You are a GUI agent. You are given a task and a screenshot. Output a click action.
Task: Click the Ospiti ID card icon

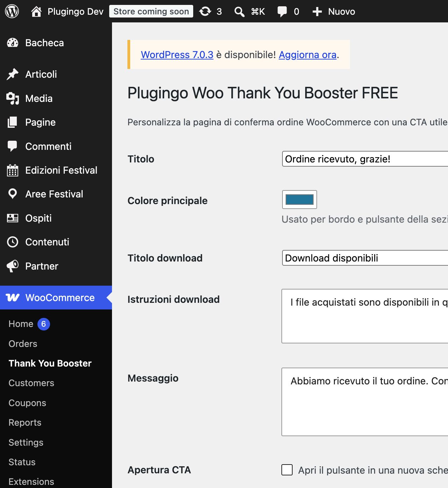coord(13,218)
